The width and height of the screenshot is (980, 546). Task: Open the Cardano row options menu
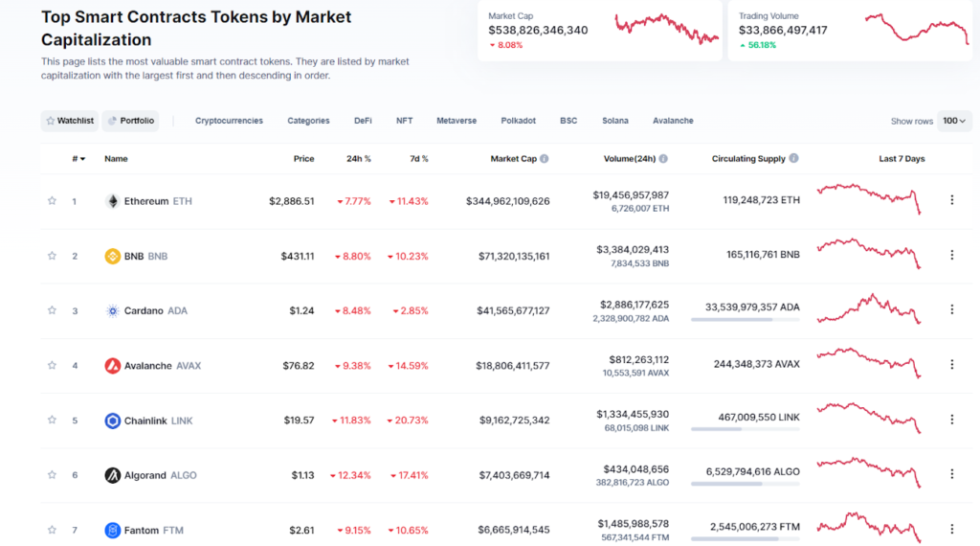click(x=952, y=309)
